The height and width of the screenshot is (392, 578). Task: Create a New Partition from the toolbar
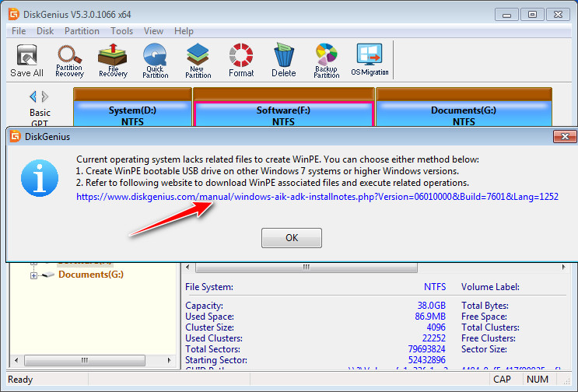198,61
